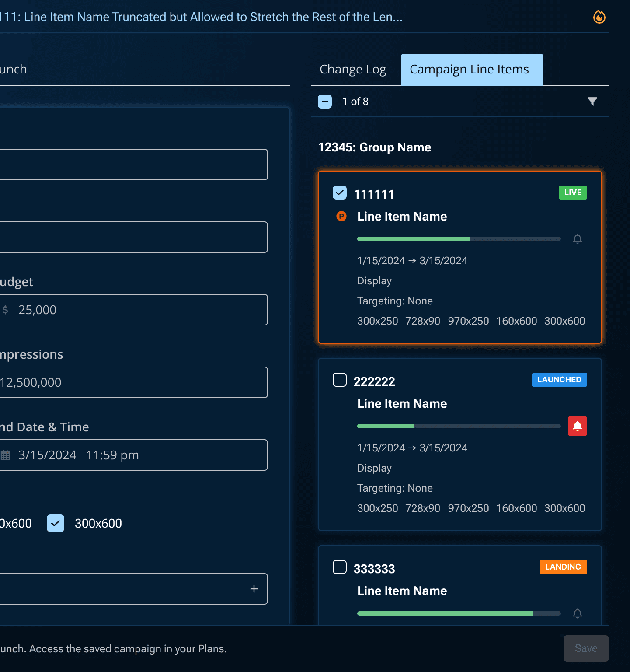Click the End Date field 3/15/2024 11:59 pm

[133, 455]
